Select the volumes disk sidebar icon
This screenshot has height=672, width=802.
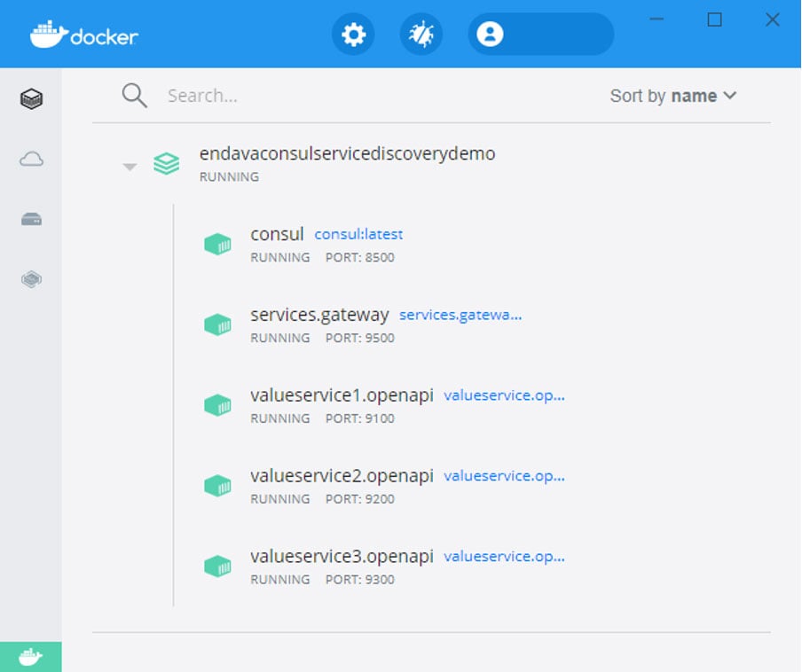30,219
